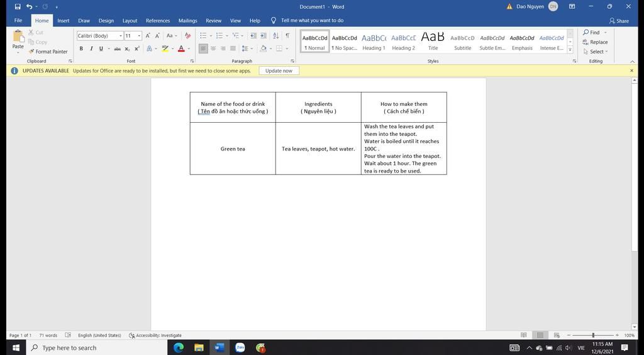The width and height of the screenshot is (644, 355).
Task: Dismiss the Updates Available notification bar
Action: pyautogui.click(x=631, y=70)
